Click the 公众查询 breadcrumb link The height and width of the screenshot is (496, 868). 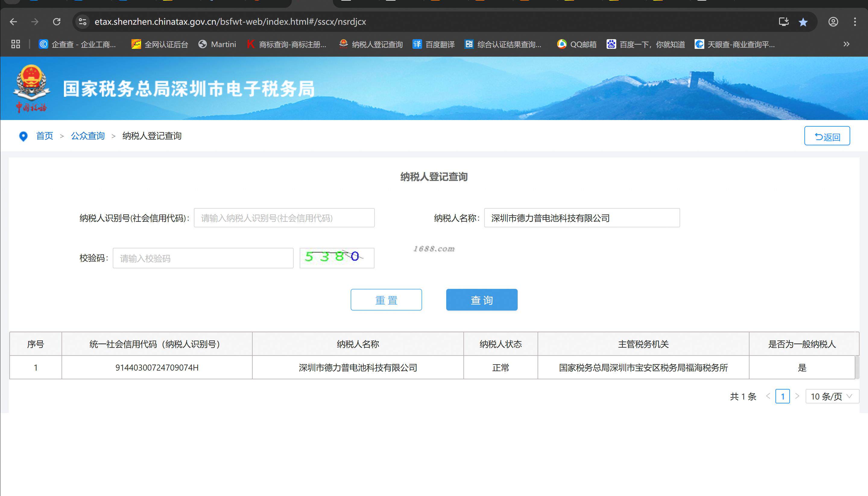click(x=87, y=136)
